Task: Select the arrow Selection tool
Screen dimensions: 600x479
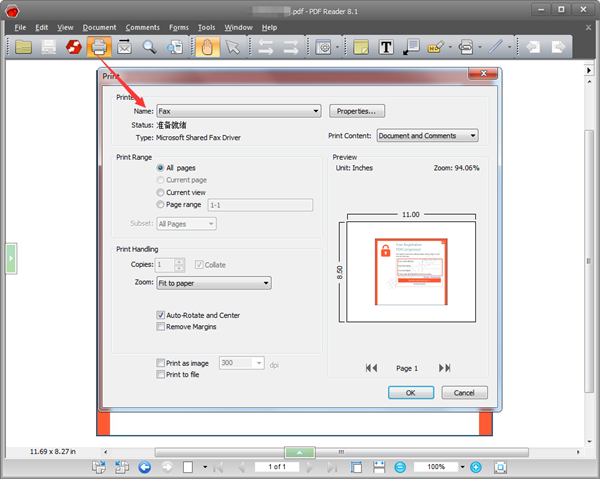Action: pos(233,47)
